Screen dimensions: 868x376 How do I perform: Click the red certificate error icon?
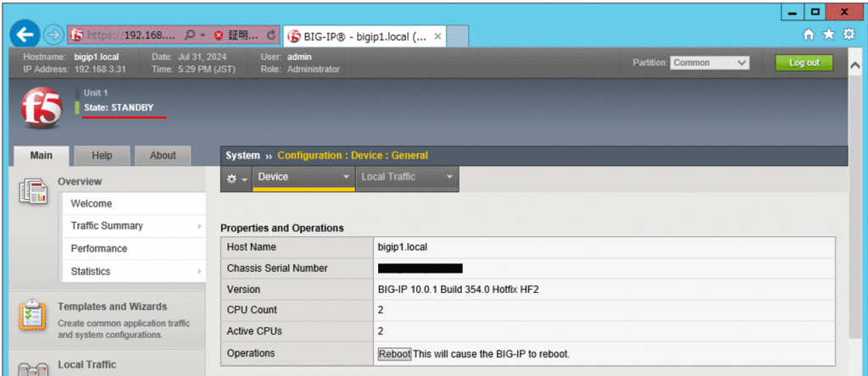(218, 35)
